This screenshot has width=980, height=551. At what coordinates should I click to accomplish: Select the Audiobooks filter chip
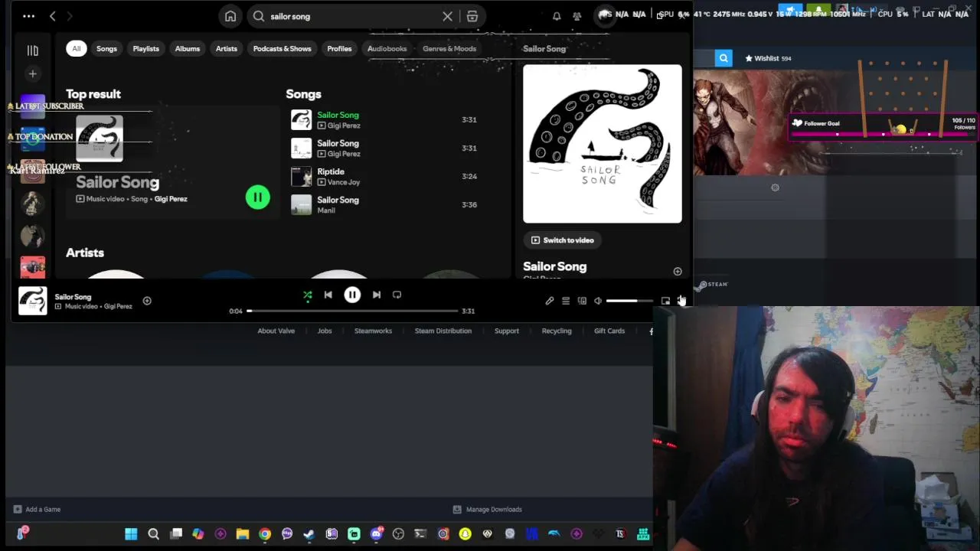point(387,48)
